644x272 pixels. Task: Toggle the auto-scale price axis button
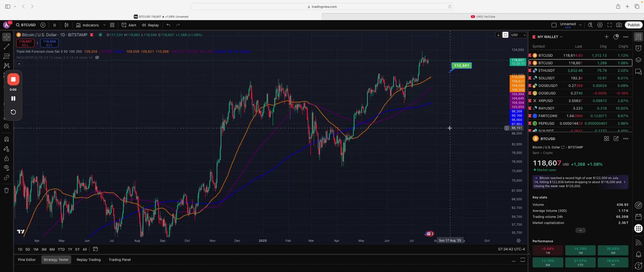point(506,35)
